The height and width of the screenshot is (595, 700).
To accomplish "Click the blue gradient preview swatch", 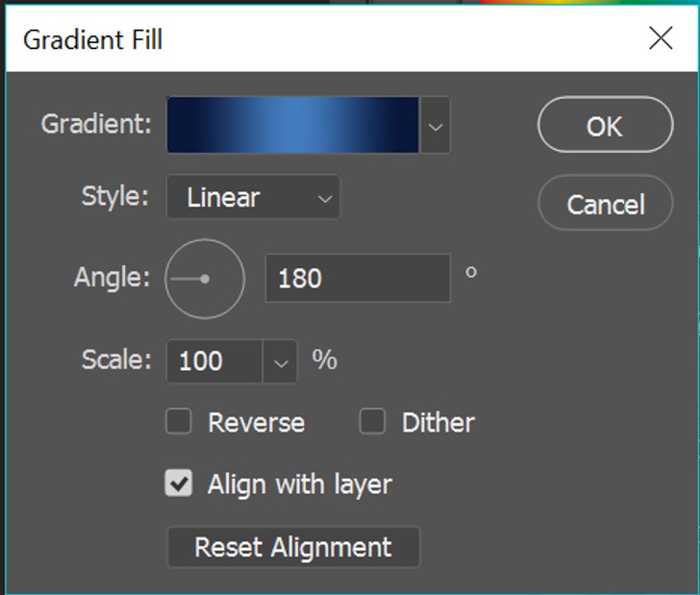I will pyautogui.click(x=292, y=125).
